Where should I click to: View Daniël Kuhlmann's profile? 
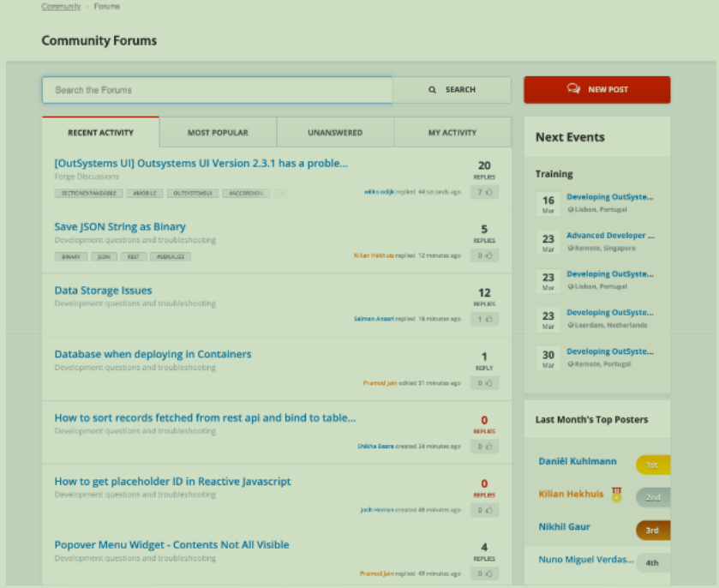pos(577,461)
